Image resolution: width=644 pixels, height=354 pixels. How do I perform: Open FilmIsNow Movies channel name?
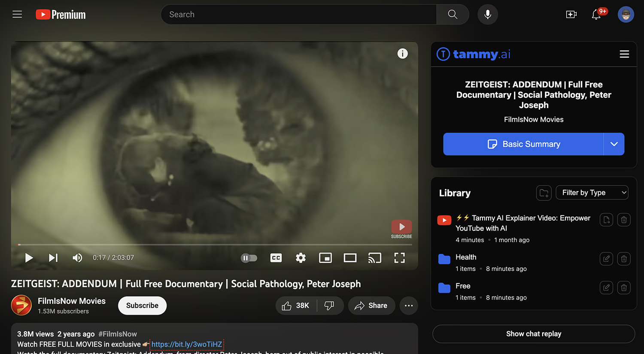[72, 301]
